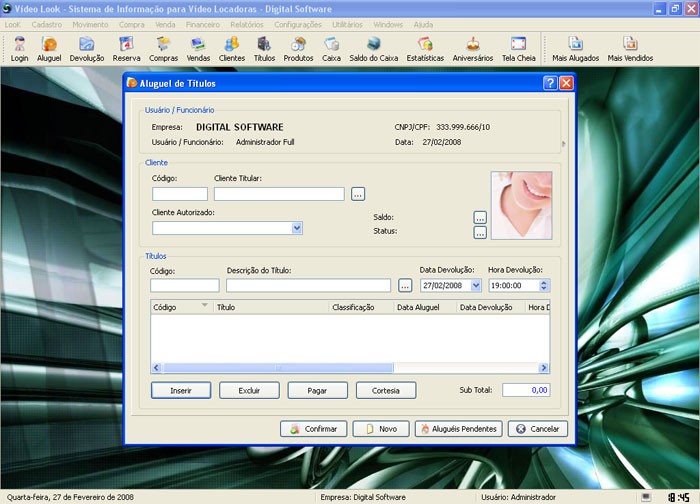Click the Excluir button
Image resolution: width=700 pixels, height=504 pixels.
click(x=249, y=391)
